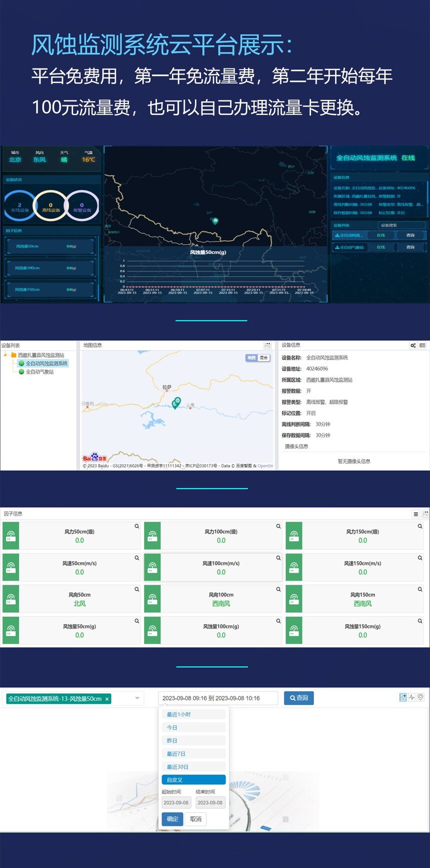
Task: Choose 最近30日 time range
Action: [x=193, y=766]
